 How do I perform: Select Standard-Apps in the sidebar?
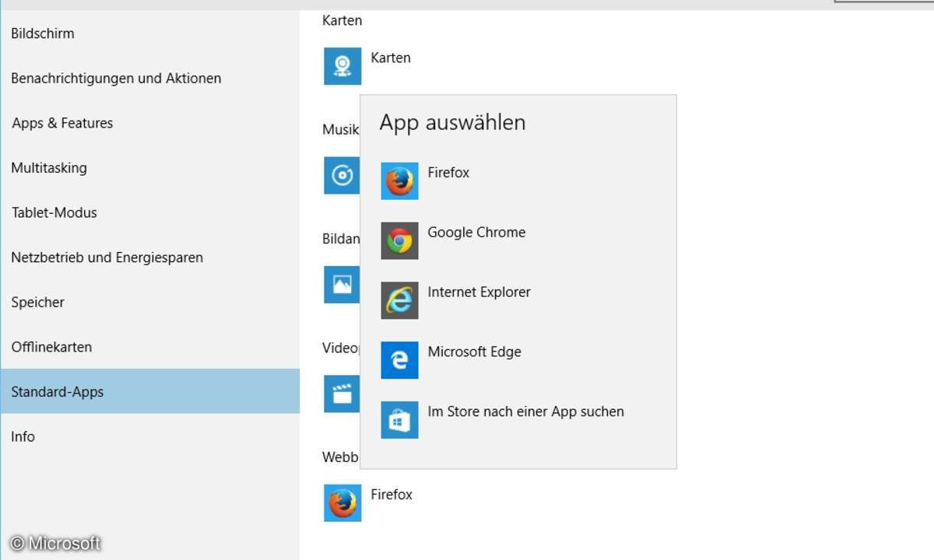tap(150, 391)
